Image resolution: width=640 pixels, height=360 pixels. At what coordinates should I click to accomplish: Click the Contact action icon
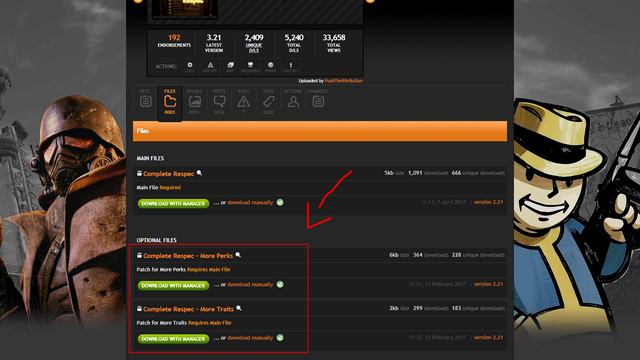[291, 67]
